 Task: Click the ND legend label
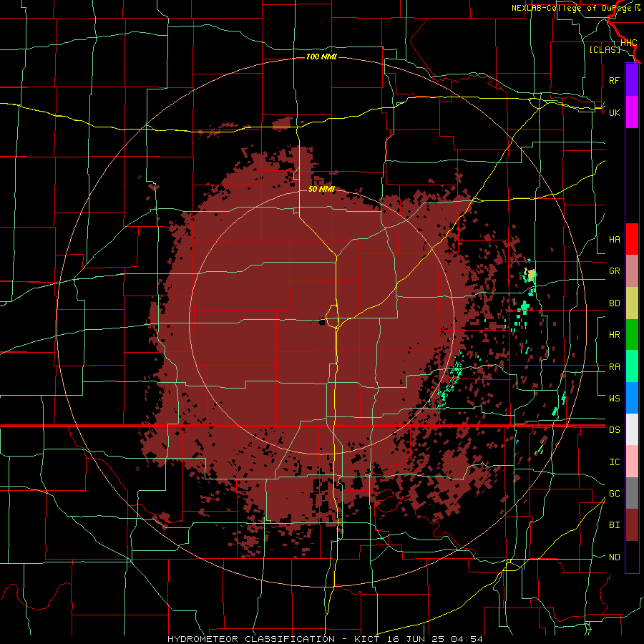614,557
